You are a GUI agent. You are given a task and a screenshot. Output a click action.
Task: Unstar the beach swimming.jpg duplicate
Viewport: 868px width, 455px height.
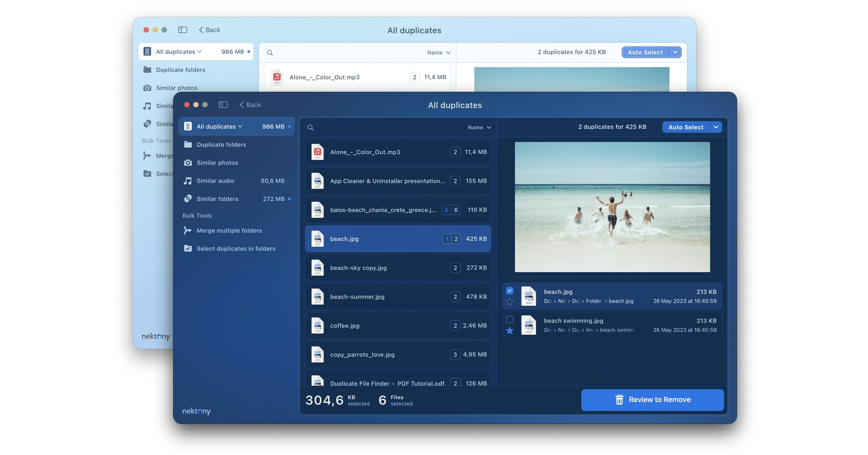coord(510,330)
